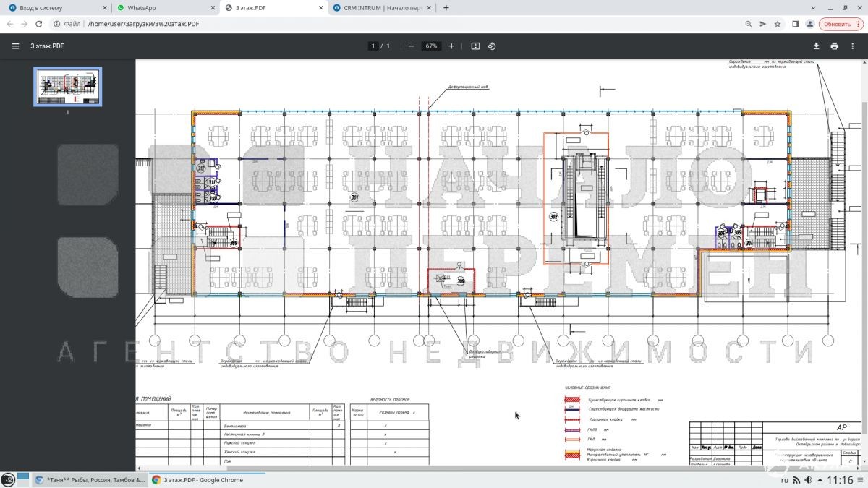Open the PDF sidebar menu icon
The width and height of the screenshot is (868, 488).
click(x=15, y=46)
